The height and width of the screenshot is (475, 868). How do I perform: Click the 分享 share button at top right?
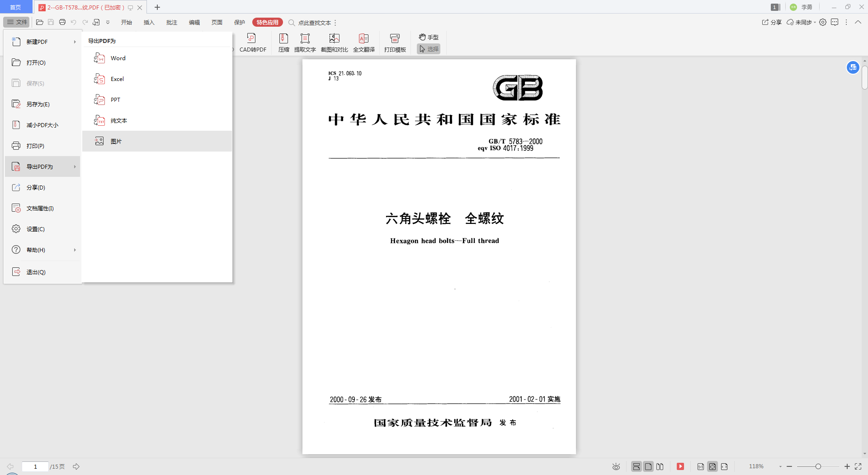772,22
